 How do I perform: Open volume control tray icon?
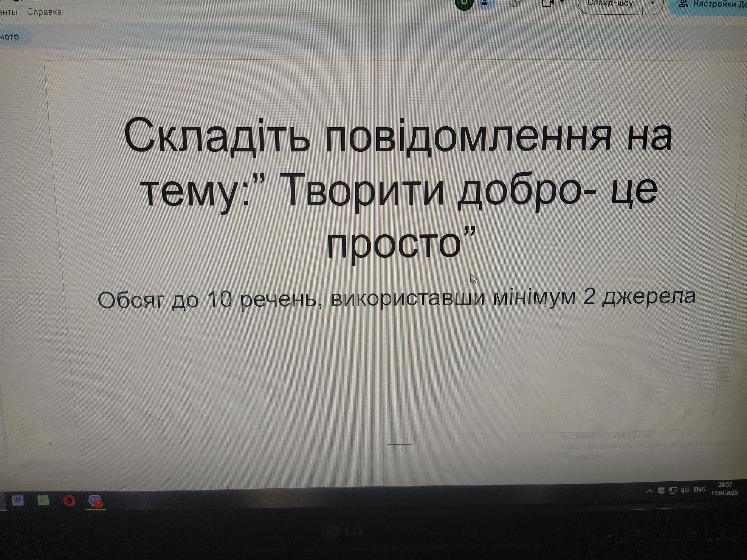pos(684,490)
